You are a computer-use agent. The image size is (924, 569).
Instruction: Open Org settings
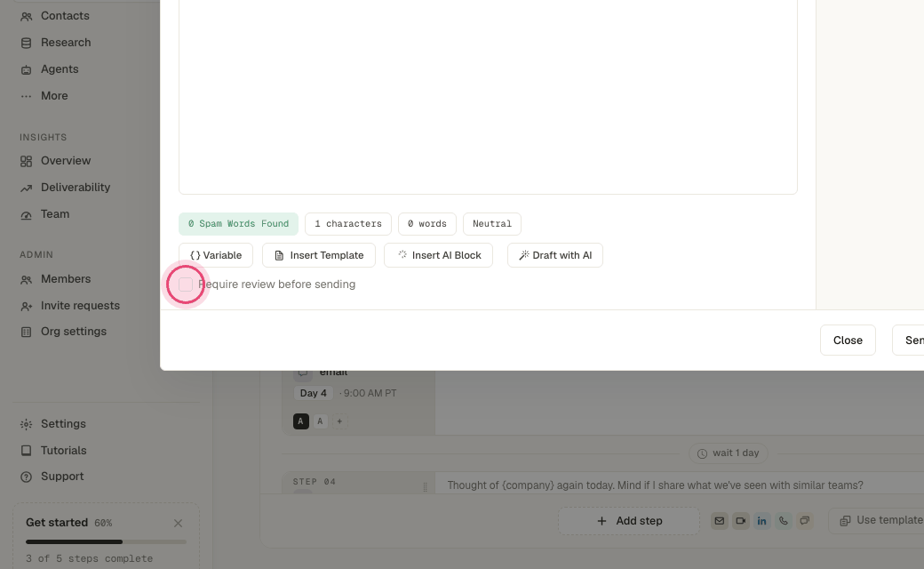point(74,332)
